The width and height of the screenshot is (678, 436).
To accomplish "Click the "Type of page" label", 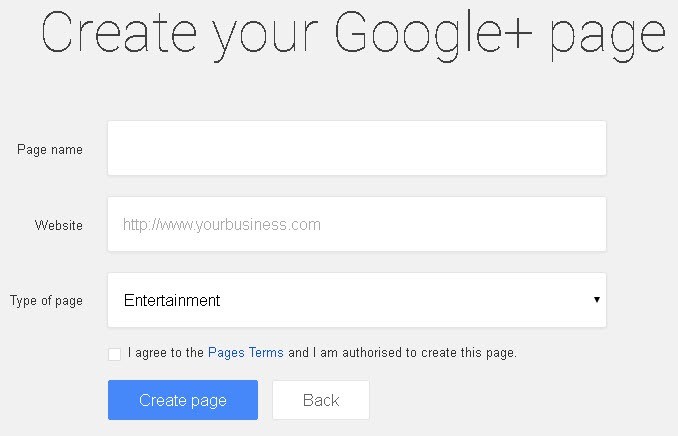I will point(46,301).
